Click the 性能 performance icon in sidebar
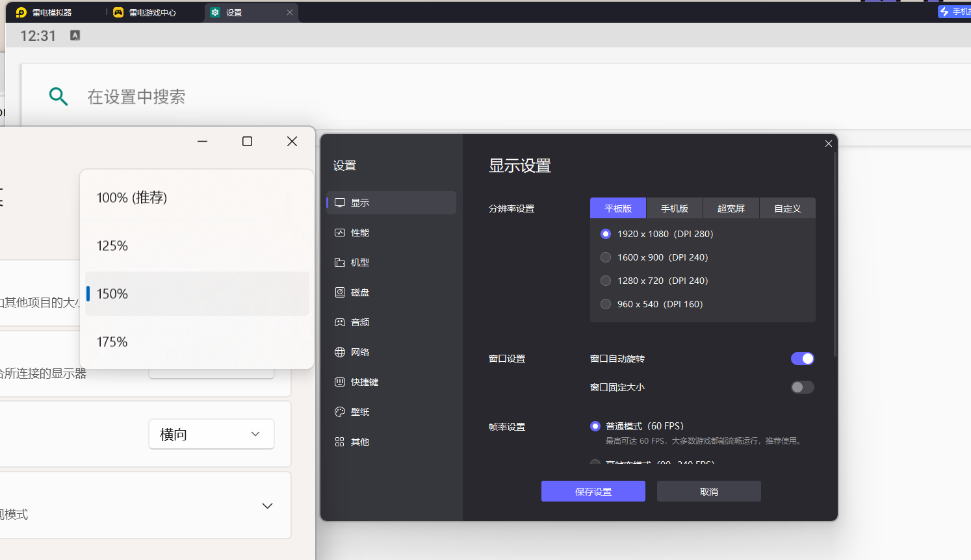Viewport: 971px width, 560px height. 339,233
